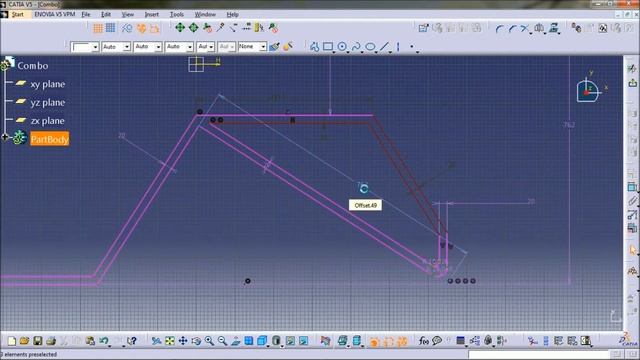Viewport: 640px width, 360px height.
Task: Click the Normal View icon
Action: point(236,341)
